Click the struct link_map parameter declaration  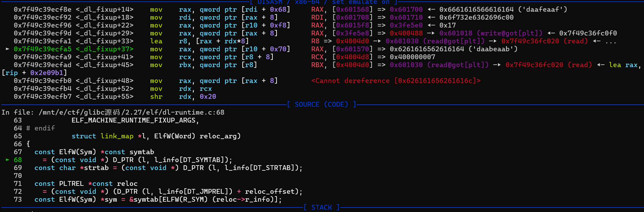(102, 136)
